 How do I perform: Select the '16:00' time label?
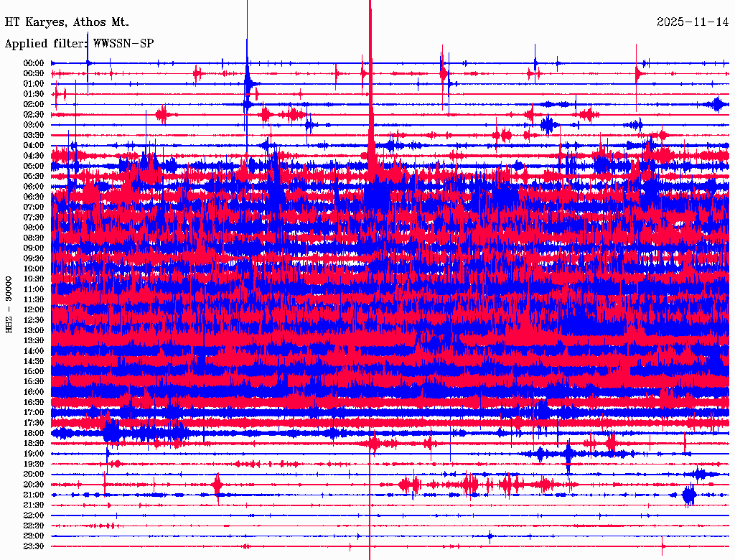coord(34,392)
